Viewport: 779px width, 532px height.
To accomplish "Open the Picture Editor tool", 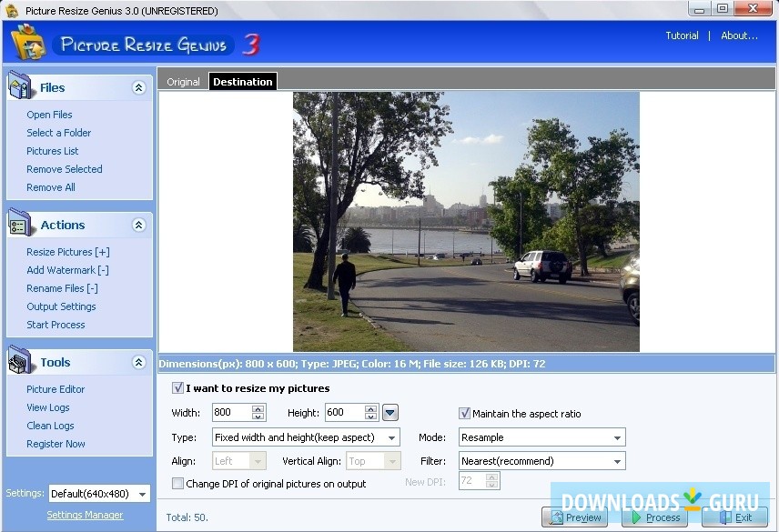I will click(x=56, y=388).
